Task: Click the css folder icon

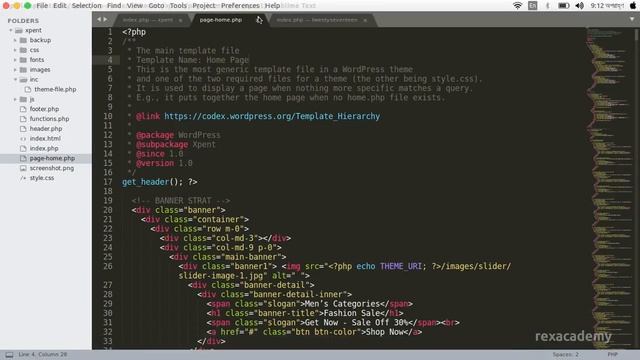Action: click(23, 50)
